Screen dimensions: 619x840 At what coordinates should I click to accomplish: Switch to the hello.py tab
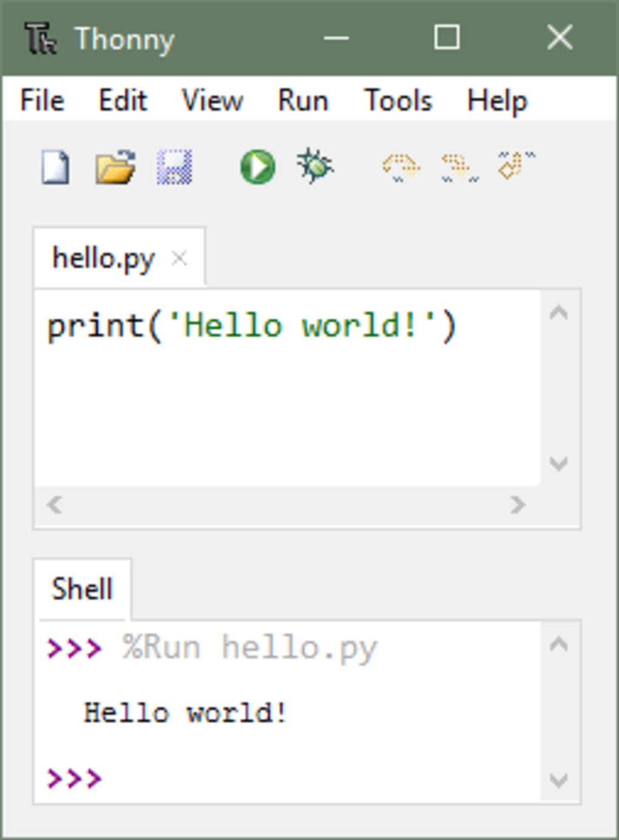(x=102, y=257)
